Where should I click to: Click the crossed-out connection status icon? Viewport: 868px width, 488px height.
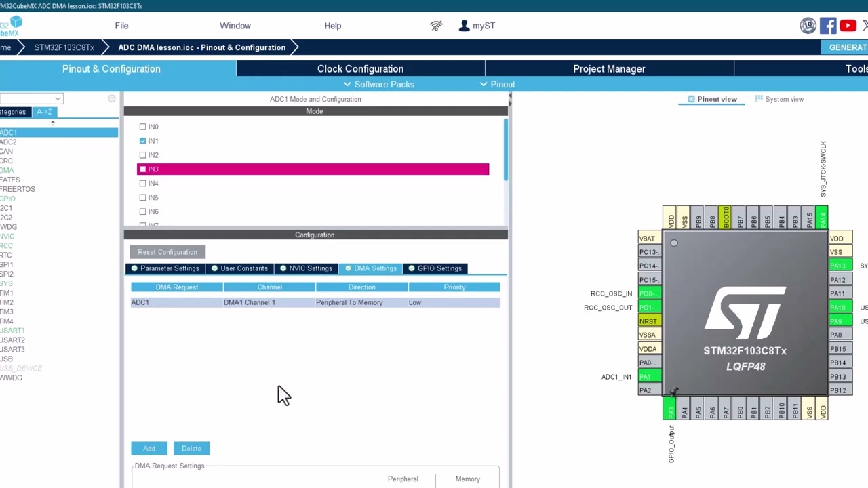[436, 26]
